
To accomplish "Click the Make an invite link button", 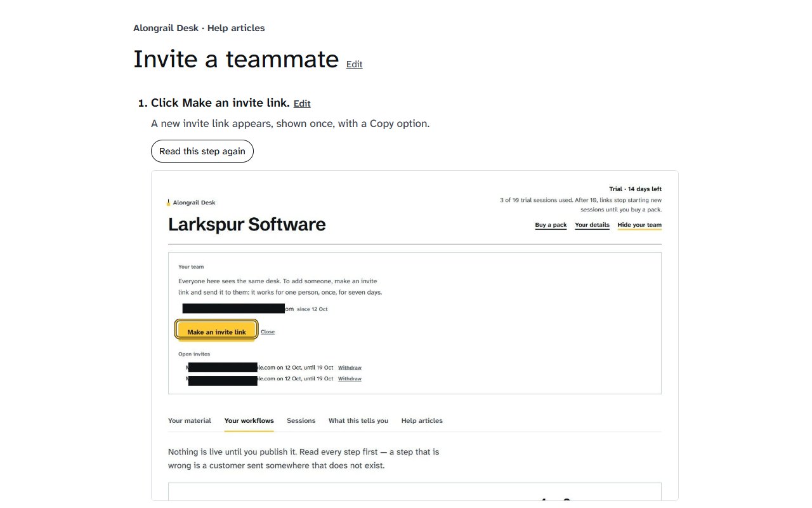I will (x=216, y=331).
